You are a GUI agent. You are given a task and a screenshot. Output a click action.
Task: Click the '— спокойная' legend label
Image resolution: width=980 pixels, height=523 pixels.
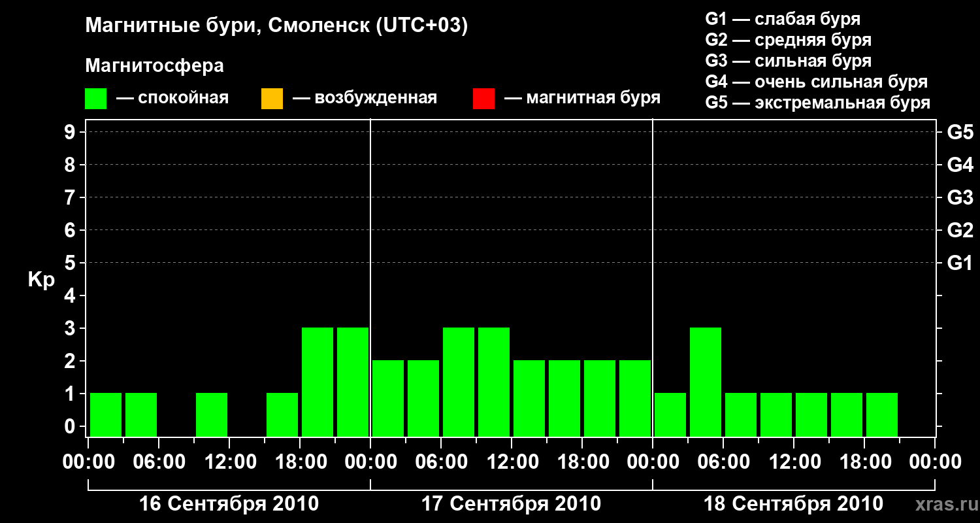(x=172, y=99)
